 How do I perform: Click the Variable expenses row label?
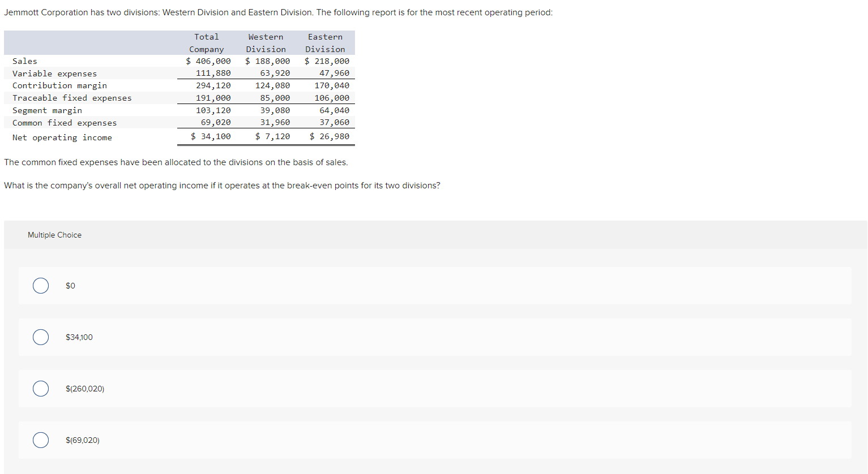point(54,74)
